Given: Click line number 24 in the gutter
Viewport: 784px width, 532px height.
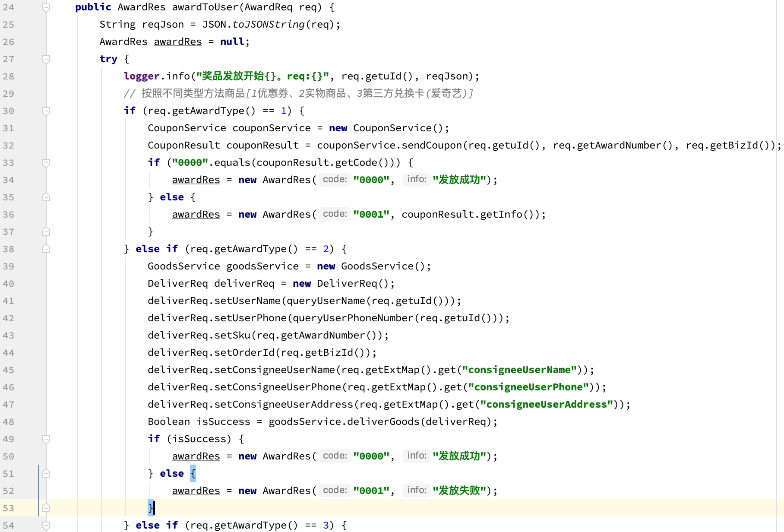Looking at the screenshot, I should 9,7.
